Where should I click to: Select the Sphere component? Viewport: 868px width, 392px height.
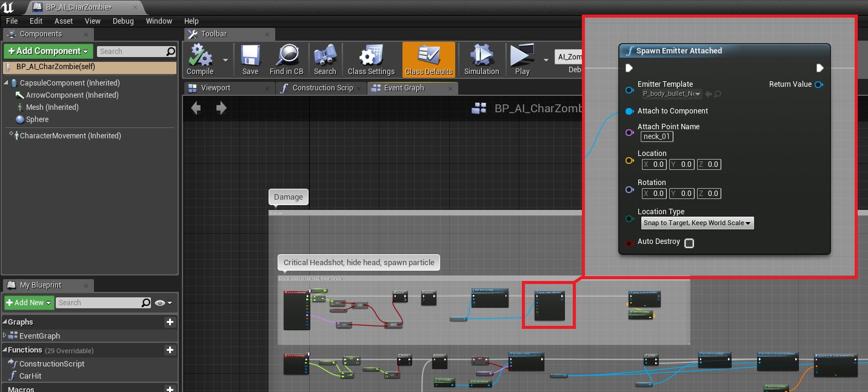click(x=37, y=120)
